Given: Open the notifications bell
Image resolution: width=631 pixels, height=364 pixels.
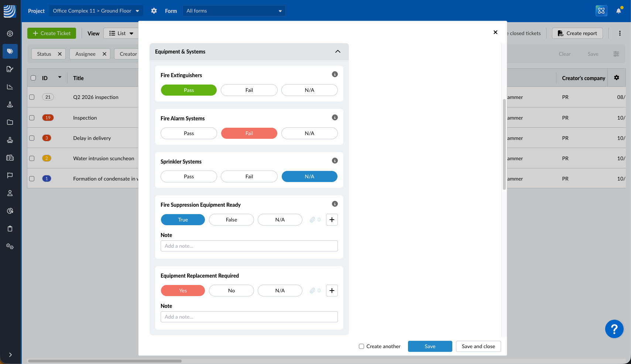Looking at the screenshot, I should (618, 11).
